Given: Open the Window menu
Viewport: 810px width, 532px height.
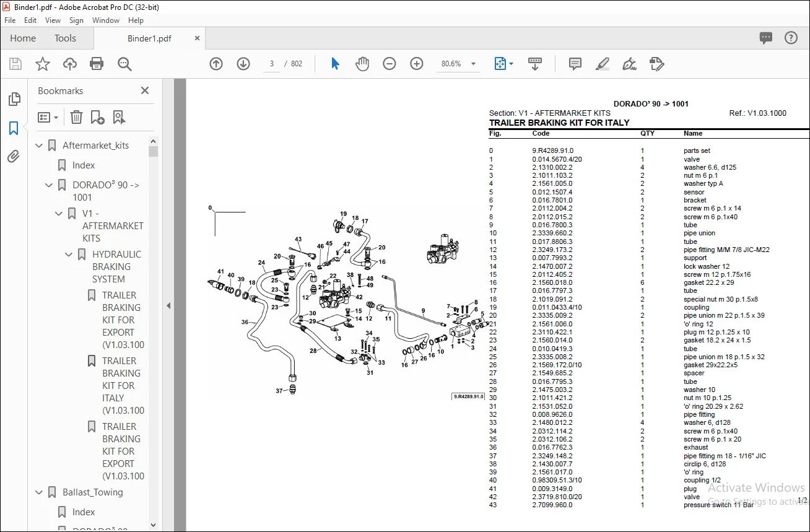Looking at the screenshot, I should [x=106, y=20].
